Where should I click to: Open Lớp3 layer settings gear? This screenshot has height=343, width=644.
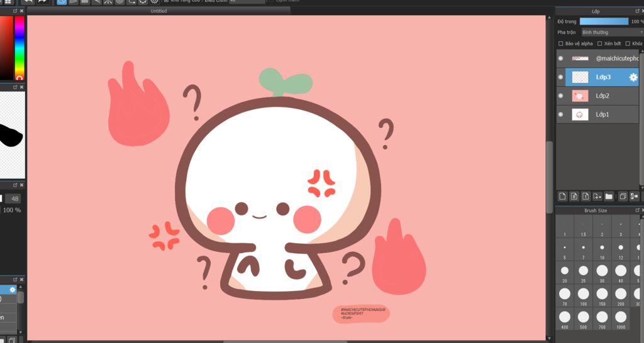[633, 77]
